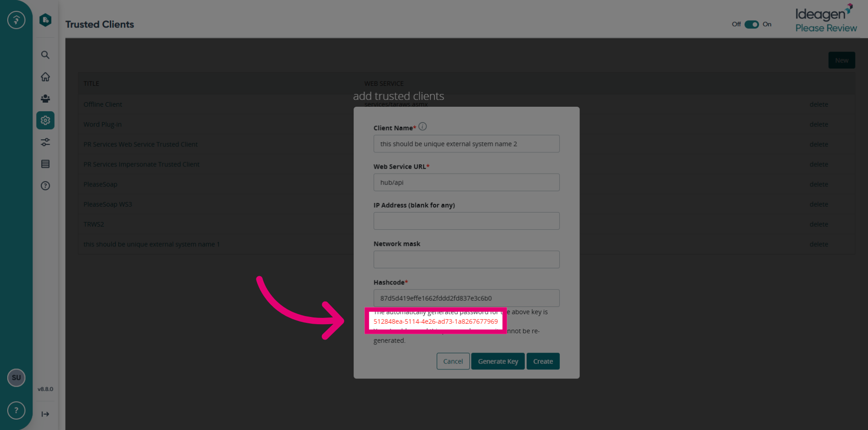Delete the Word Plug-in row
868x430 pixels.
pos(819,124)
